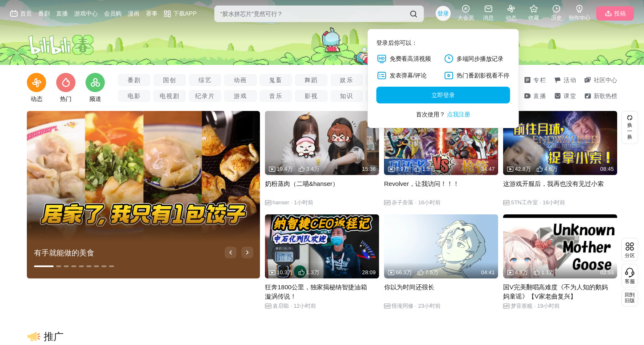The image size is (644, 345).
Task: Open the 动态 icon in top navigation
Action: point(511,9)
